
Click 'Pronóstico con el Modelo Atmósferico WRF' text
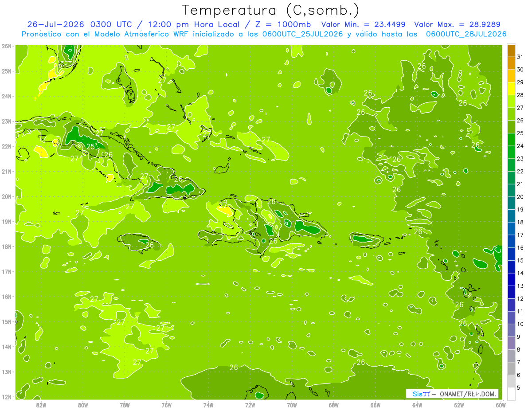tap(106, 34)
